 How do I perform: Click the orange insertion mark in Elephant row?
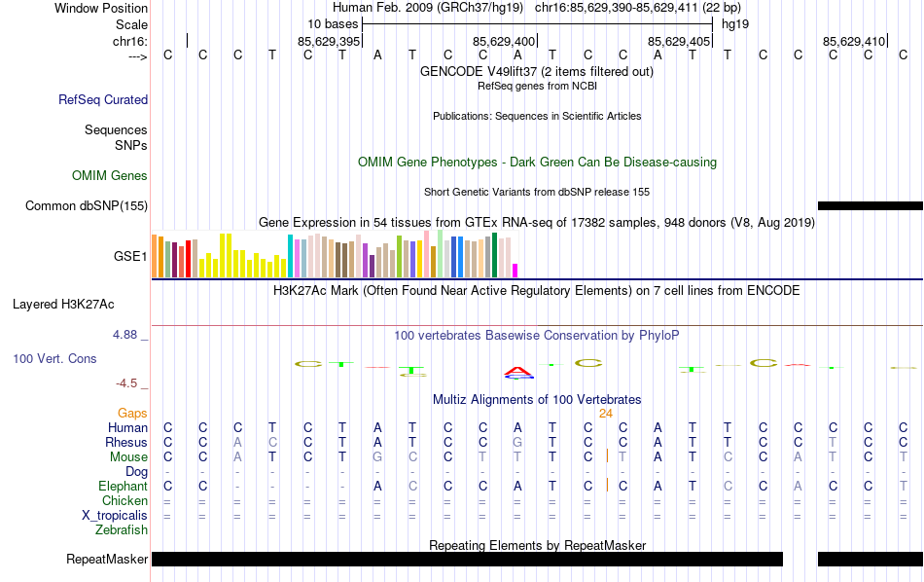(607, 485)
